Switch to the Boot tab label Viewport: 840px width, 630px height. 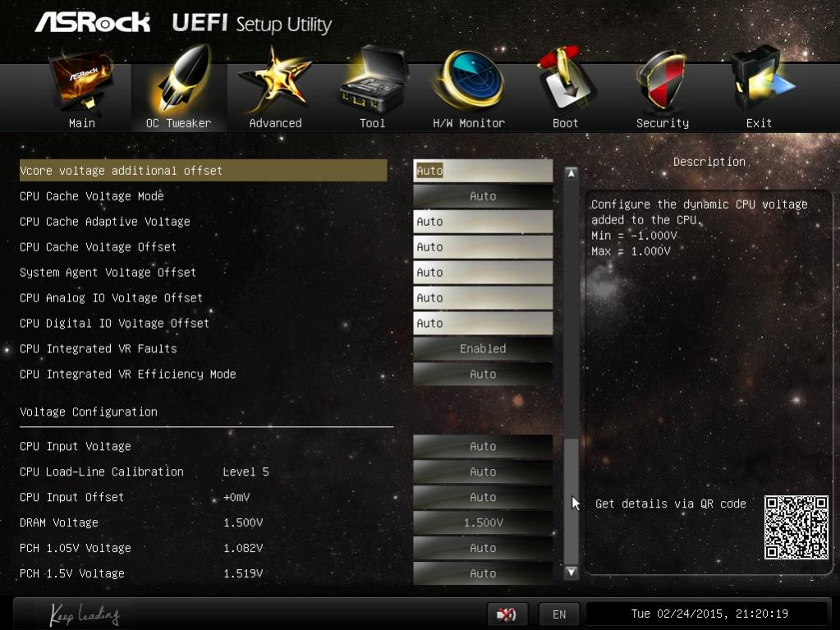pos(565,123)
